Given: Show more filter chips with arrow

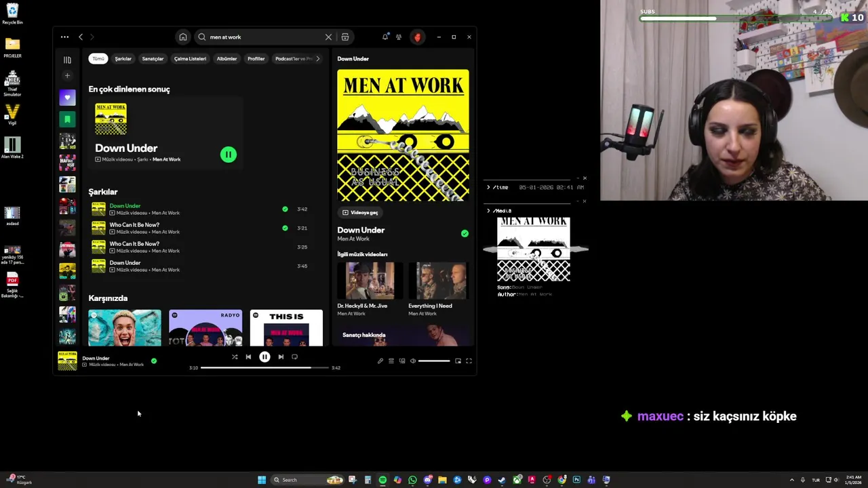Looking at the screenshot, I should (x=317, y=58).
